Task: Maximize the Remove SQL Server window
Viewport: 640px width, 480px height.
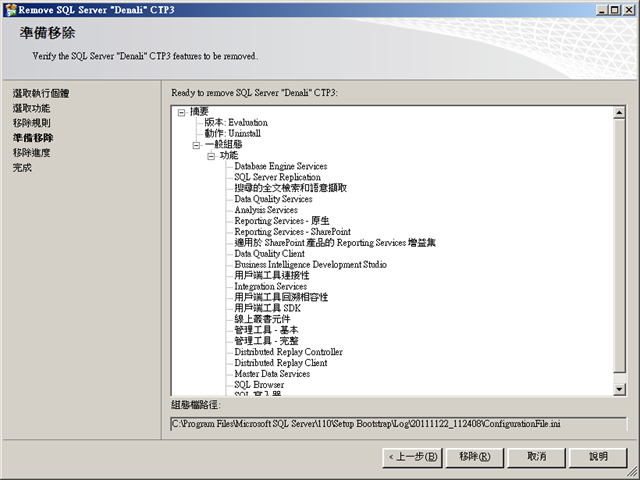Action: pos(614,10)
